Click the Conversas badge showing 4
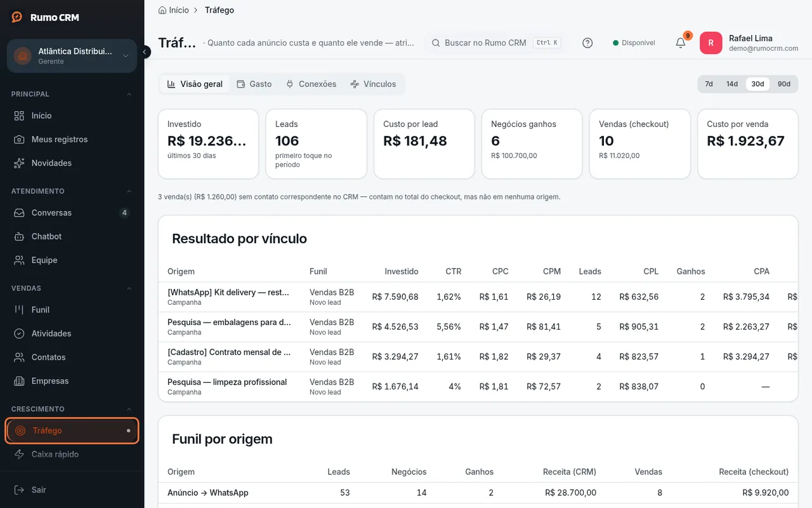This screenshot has height=508, width=812. click(124, 213)
